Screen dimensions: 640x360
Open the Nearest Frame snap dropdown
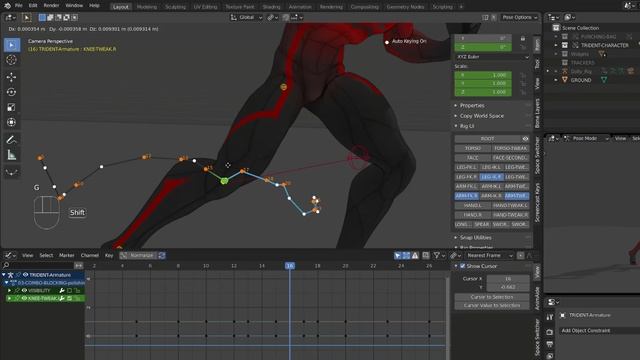tap(490, 256)
